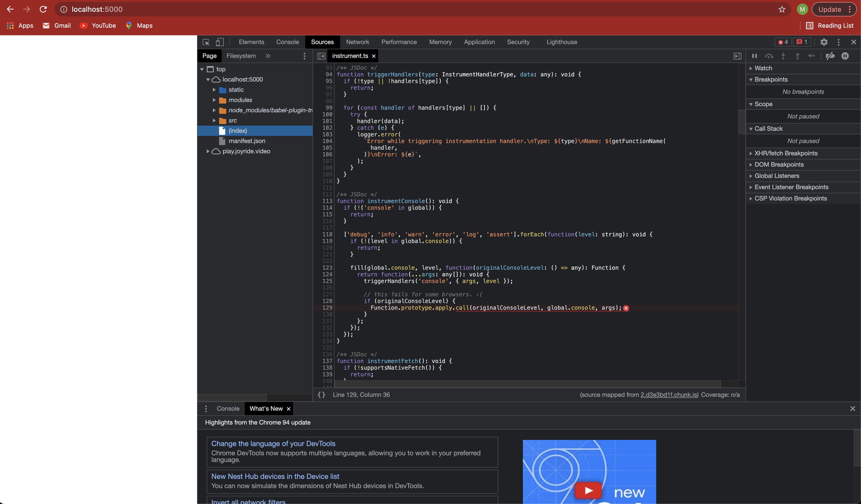Show more navigator tabs with chevron
This screenshot has width=861, height=504.
tap(268, 56)
